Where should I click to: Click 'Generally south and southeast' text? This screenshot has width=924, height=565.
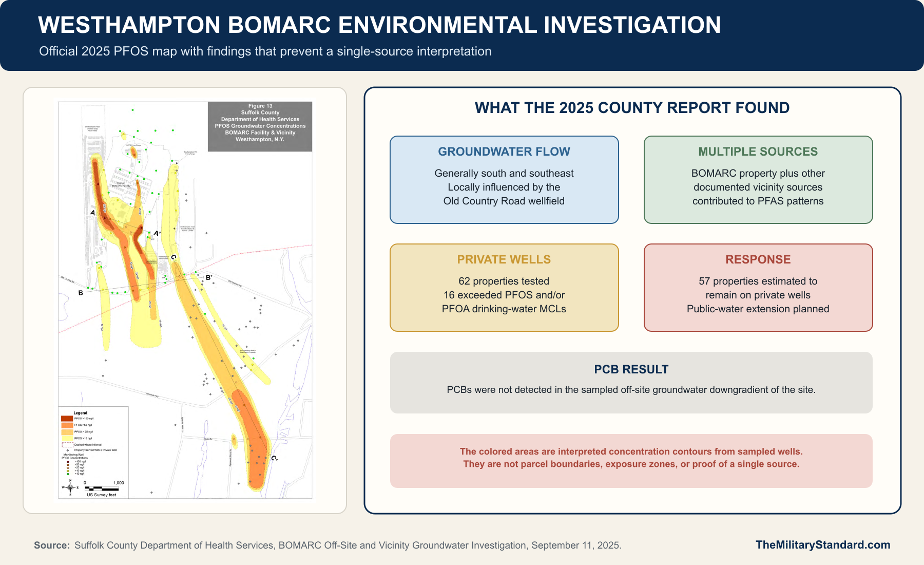(x=504, y=173)
